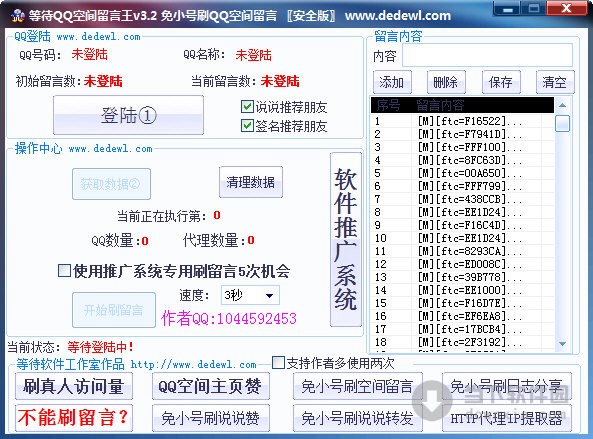Click the 作者QQ:1044592453 text

tap(229, 318)
